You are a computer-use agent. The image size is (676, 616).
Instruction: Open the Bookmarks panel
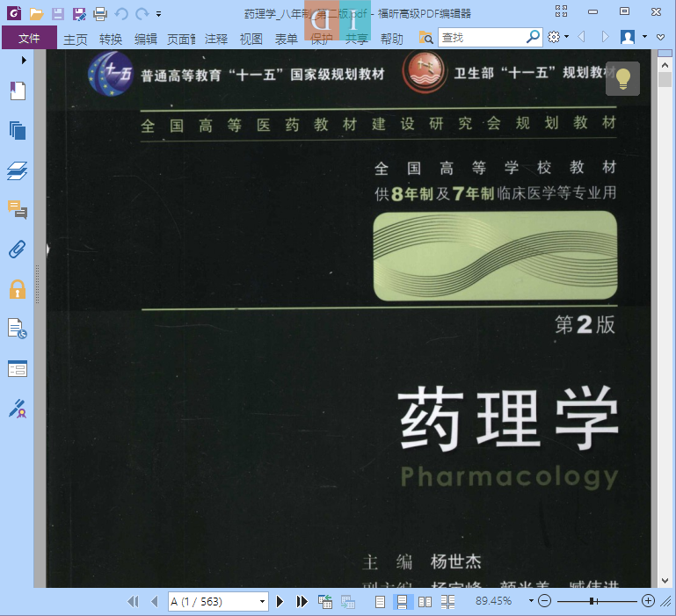pyautogui.click(x=18, y=91)
